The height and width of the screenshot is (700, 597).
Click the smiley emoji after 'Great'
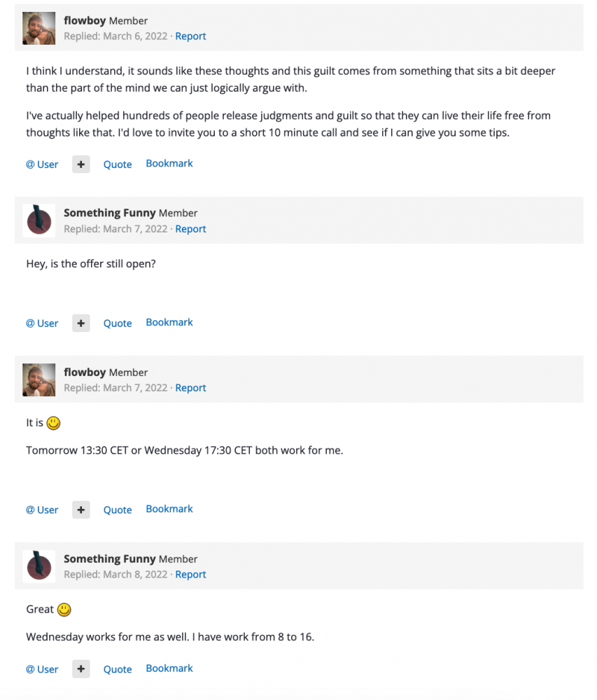point(64,610)
